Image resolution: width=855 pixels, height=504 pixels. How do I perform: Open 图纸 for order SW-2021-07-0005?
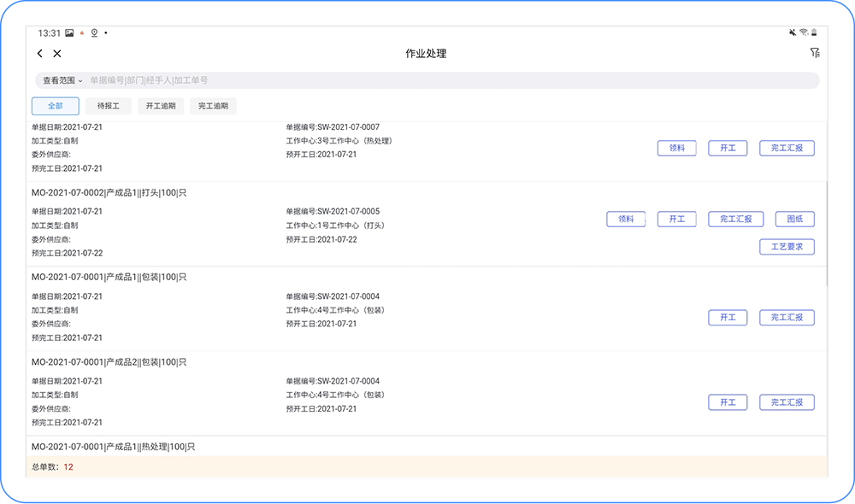tap(794, 219)
